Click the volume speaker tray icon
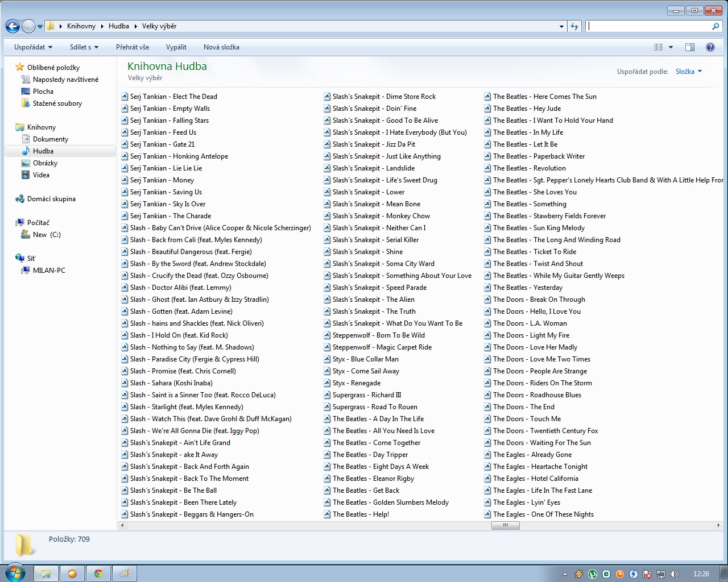This screenshot has height=582, width=728. click(x=675, y=574)
